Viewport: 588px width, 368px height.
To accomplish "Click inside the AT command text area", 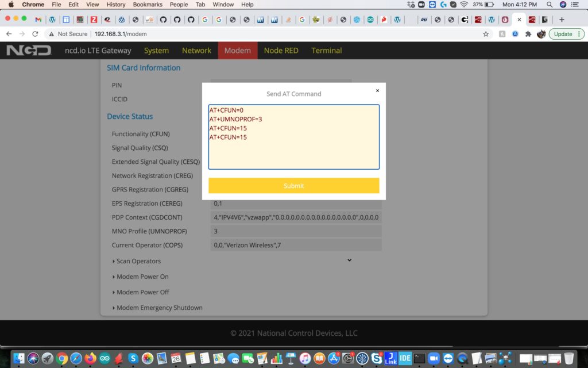I will (x=293, y=136).
